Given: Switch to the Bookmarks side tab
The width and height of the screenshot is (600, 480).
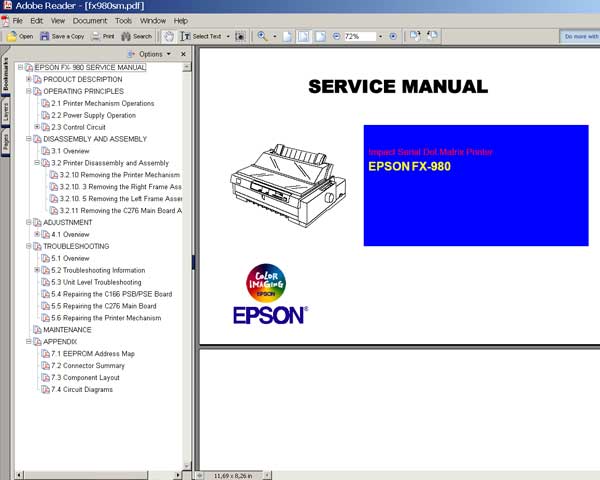Looking at the screenshot, I should pos(5,74).
